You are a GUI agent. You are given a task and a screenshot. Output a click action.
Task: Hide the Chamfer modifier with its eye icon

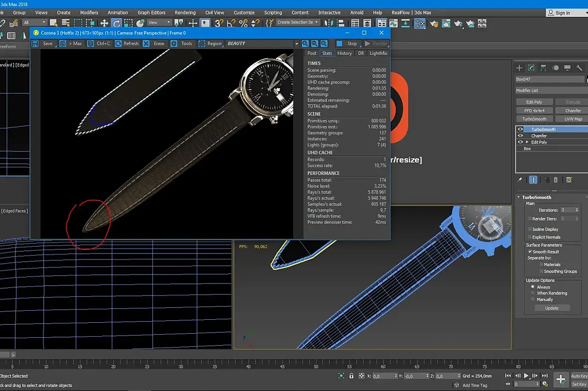click(x=520, y=135)
